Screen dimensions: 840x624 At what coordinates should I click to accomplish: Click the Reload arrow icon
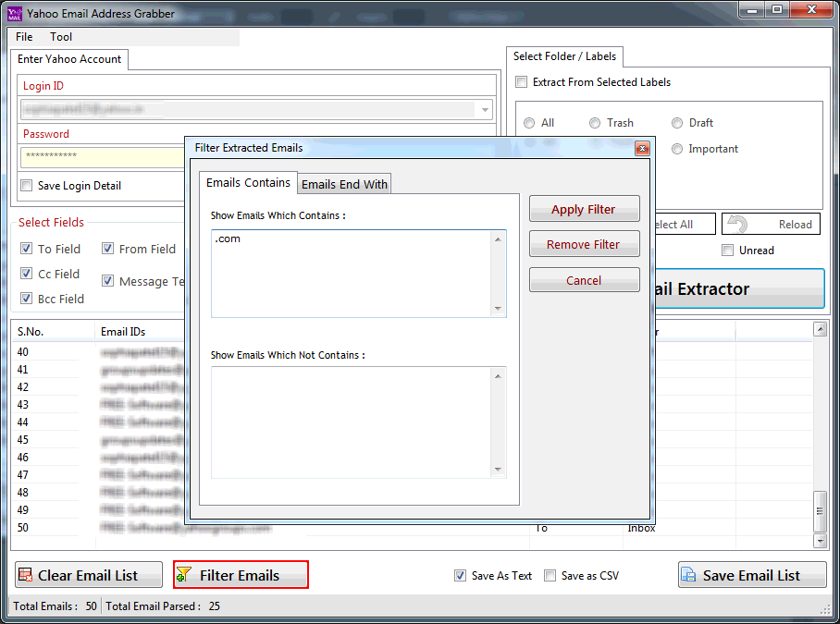point(737,224)
